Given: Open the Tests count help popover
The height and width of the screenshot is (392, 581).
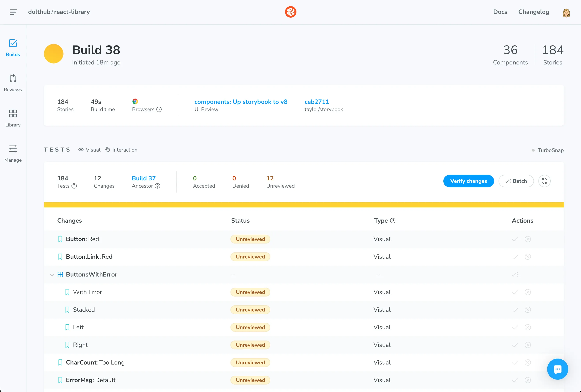Looking at the screenshot, I should click(x=74, y=186).
